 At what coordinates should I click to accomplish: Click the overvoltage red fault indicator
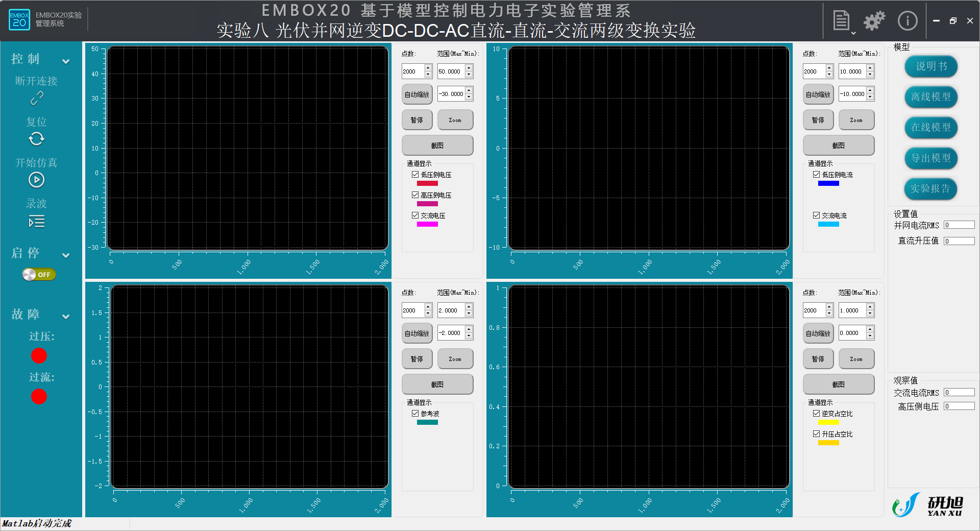click(39, 355)
